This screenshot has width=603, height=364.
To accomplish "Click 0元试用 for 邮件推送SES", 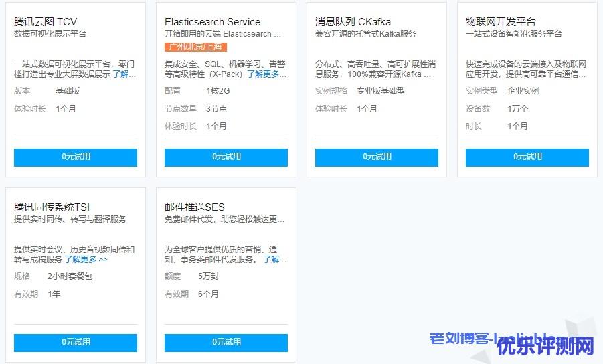I will point(226,342).
